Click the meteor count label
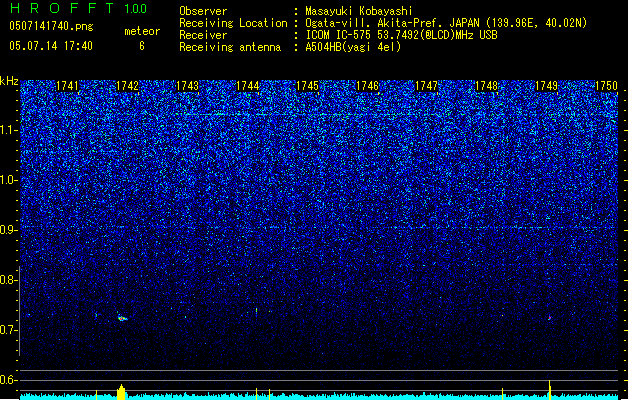629x400 pixels. coord(142,31)
